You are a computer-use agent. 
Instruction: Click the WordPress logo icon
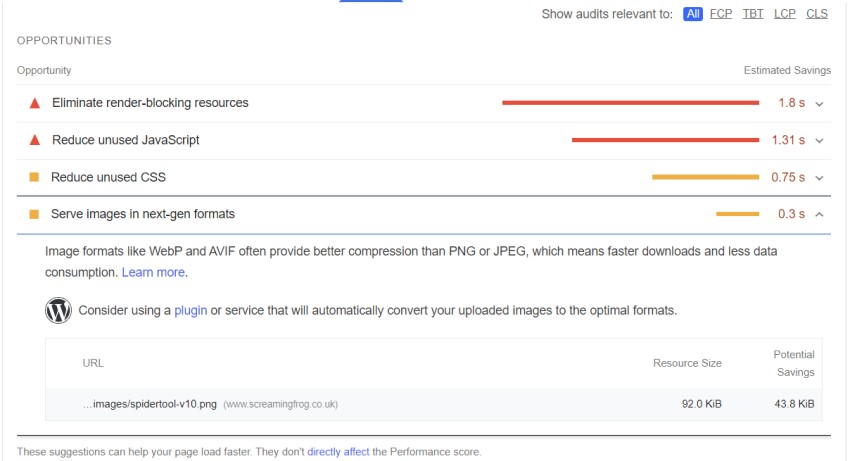coord(58,310)
